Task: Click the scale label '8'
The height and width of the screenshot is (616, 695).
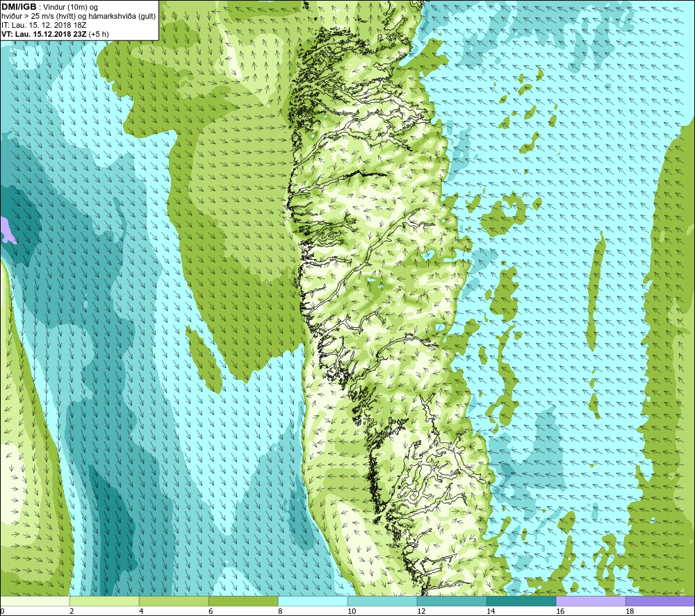Action: pyautogui.click(x=280, y=611)
